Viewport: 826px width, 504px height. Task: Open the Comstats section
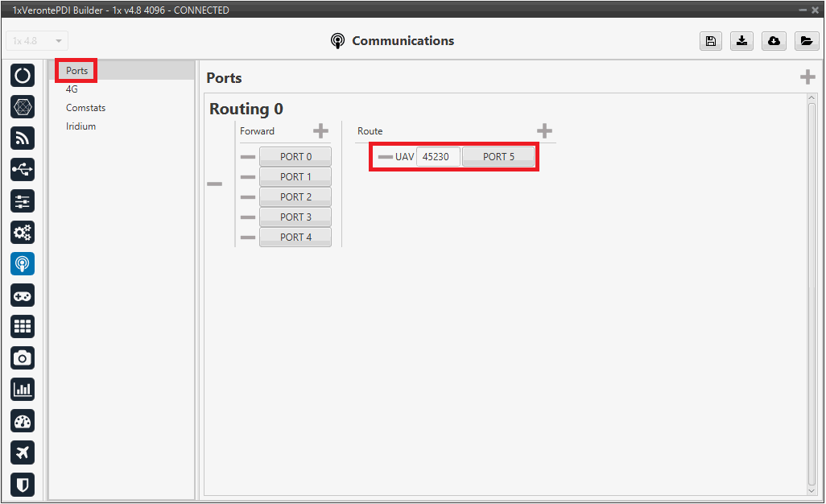85,108
